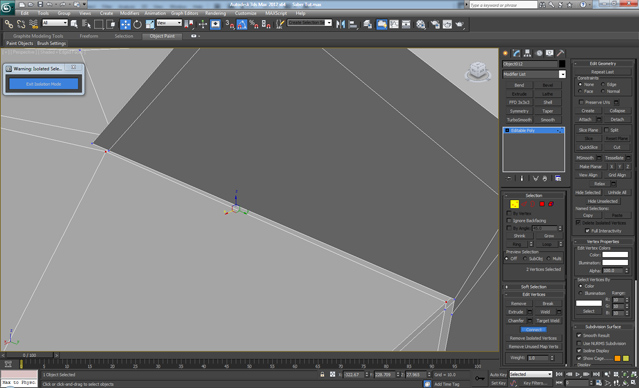Click the vertex Color white swatch
Viewport: 639px width, 388px height.
pos(615,254)
